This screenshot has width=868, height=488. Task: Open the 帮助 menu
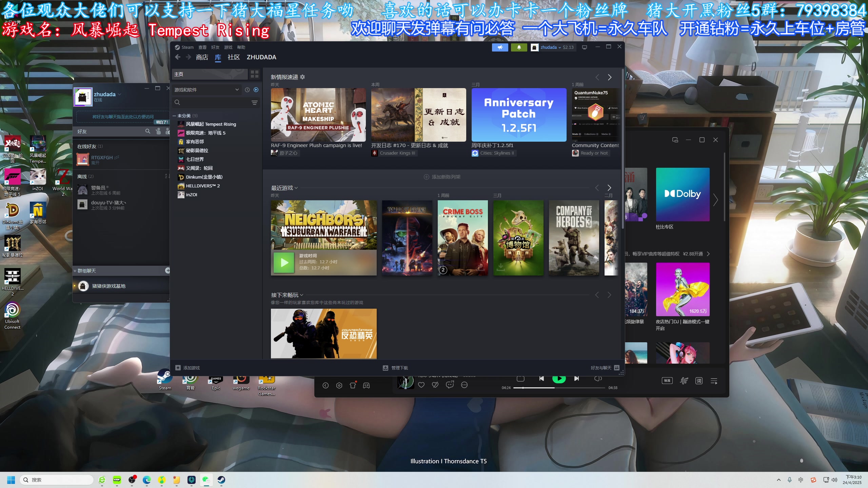241,47
